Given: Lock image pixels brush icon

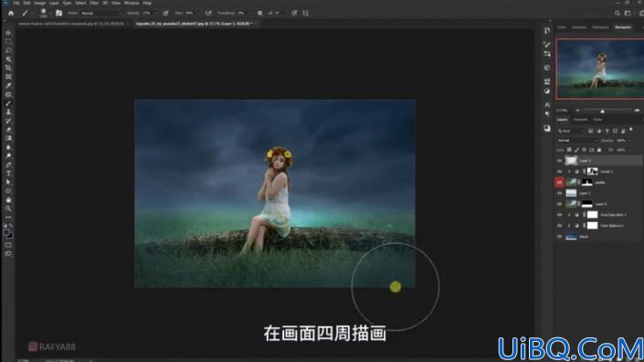Looking at the screenshot, I should (x=576, y=150).
